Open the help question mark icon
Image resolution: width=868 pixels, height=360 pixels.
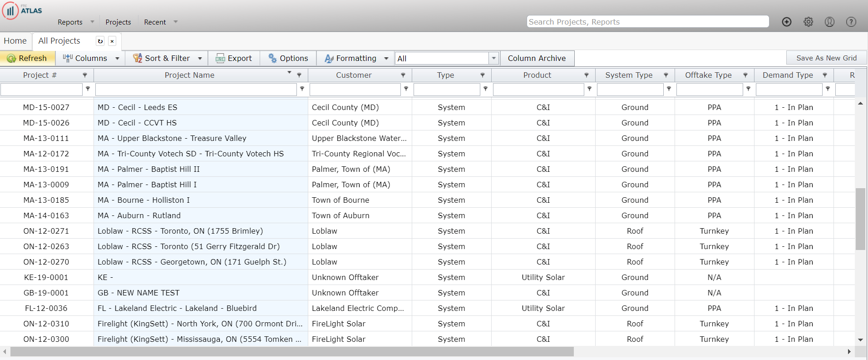coord(851,22)
